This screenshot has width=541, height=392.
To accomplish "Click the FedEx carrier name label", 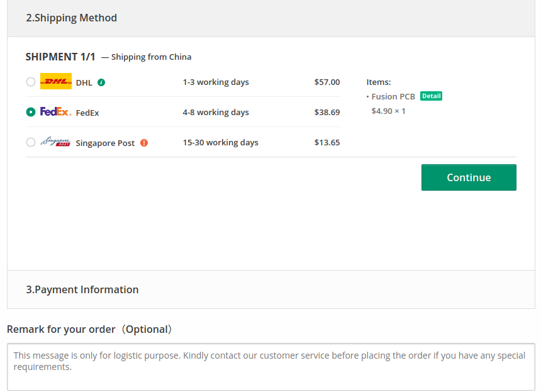I will pyautogui.click(x=87, y=113).
